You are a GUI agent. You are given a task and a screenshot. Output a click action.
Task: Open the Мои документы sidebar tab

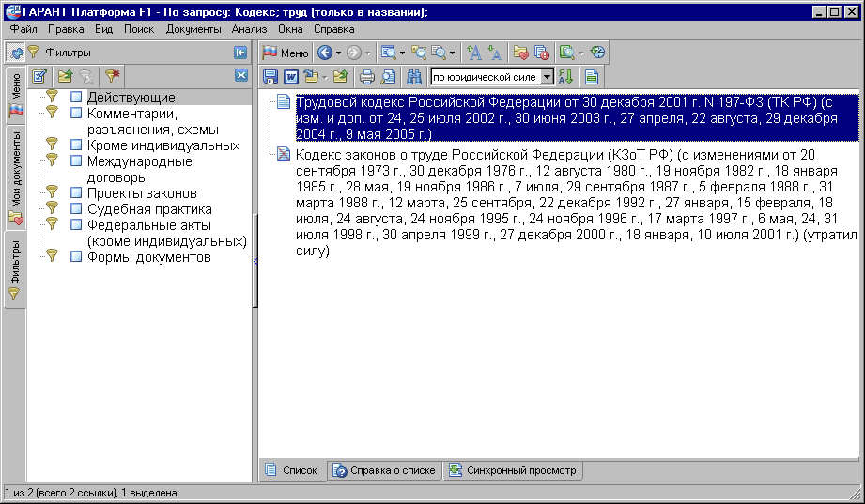click(15, 177)
